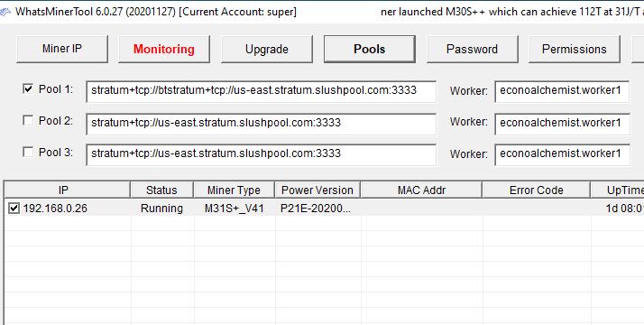Open the Miner IP tab
The image size is (644, 325).
click(x=62, y=49)
